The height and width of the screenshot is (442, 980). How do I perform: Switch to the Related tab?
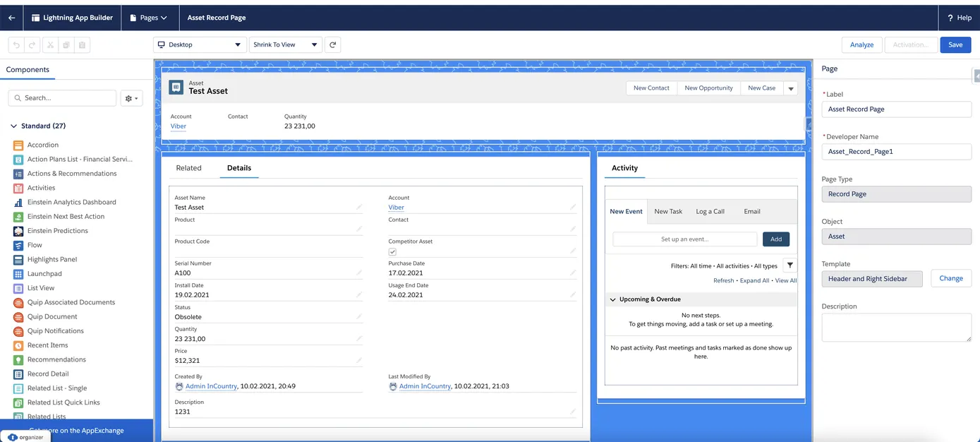click(x=188, y=168)
